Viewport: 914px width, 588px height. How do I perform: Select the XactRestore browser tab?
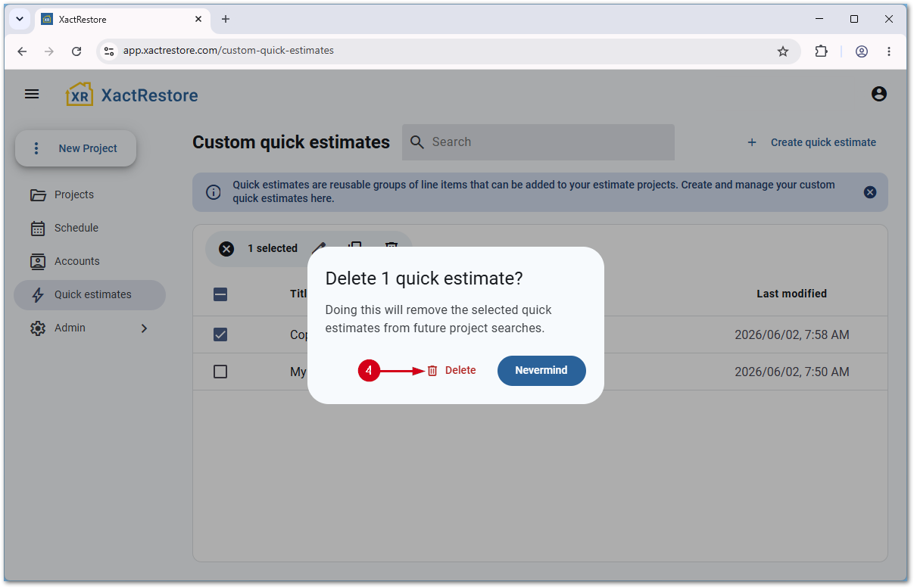(x=123, y=19)
